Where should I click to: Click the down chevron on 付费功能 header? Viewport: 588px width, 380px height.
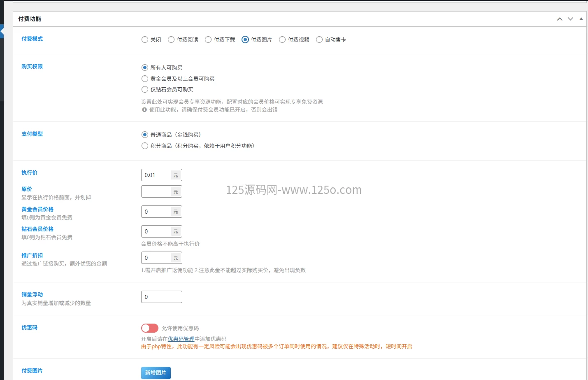tap(570, 19)
